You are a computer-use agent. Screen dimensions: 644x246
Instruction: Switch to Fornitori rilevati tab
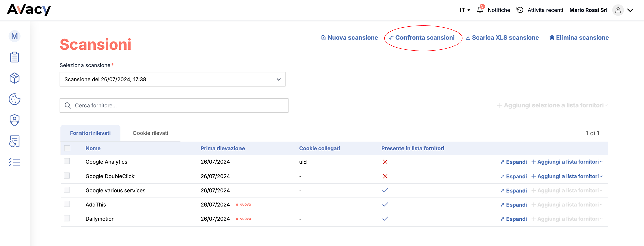coord(90,133)
